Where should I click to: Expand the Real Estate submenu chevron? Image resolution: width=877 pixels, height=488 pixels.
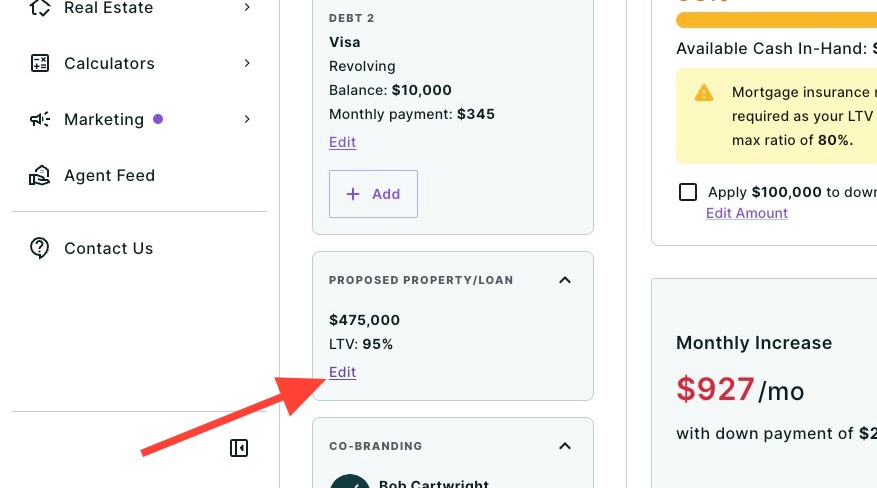(x=247, y=7)
